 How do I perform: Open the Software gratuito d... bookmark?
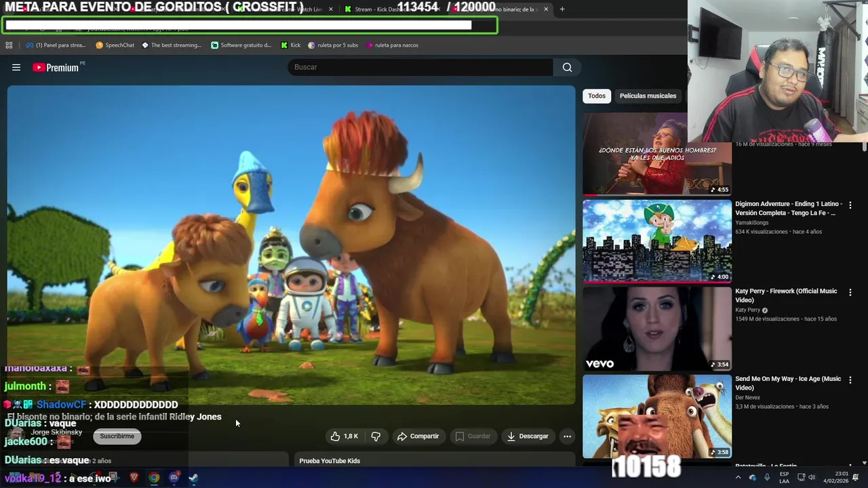coord(241,45)
